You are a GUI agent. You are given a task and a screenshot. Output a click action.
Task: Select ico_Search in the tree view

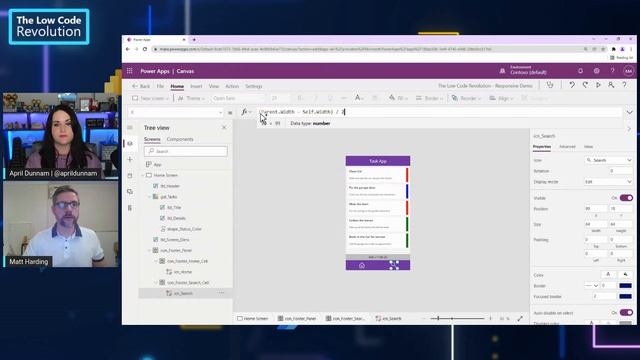coord(183,293)
